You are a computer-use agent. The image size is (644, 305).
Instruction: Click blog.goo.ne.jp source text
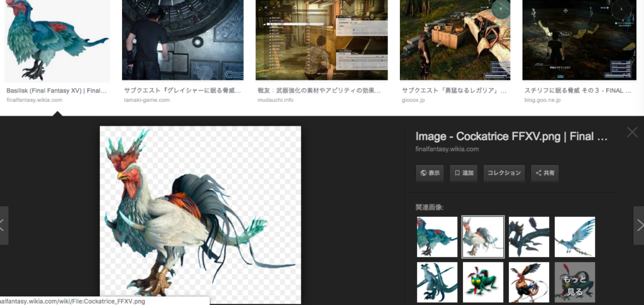[543, 100]
